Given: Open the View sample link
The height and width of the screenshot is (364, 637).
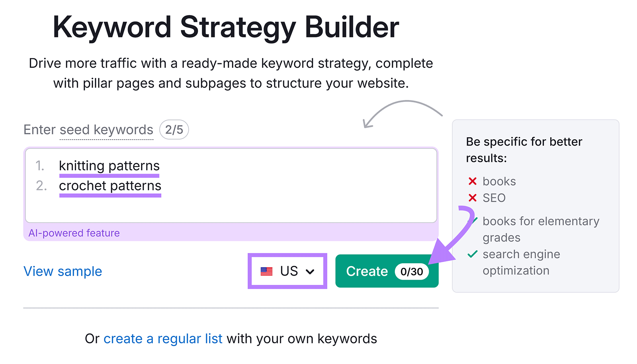Looking at the screenshot, I should tap(63, 271).
